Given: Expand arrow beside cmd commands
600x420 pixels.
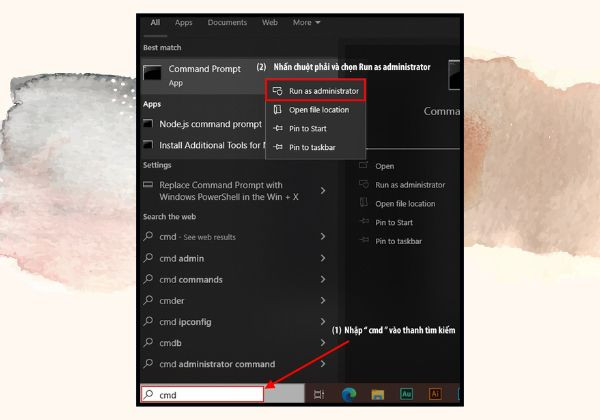Looking at the screenshot, I should 323,279.
